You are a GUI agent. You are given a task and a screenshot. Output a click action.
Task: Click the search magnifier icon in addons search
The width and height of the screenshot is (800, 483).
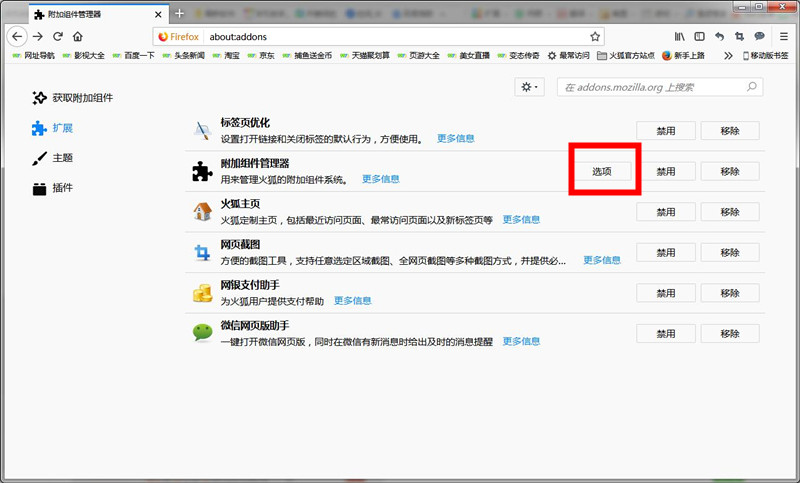pyautogui.click(x=752, y=87)
